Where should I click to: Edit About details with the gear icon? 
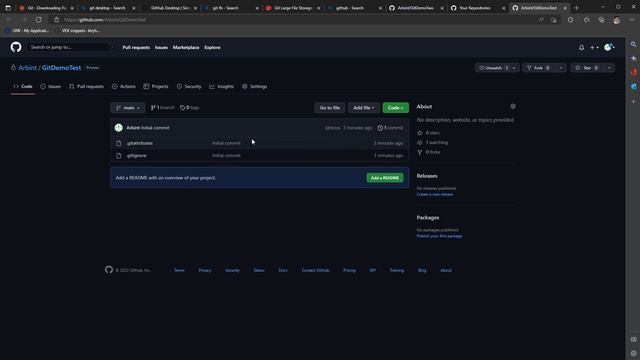[513, 107]
